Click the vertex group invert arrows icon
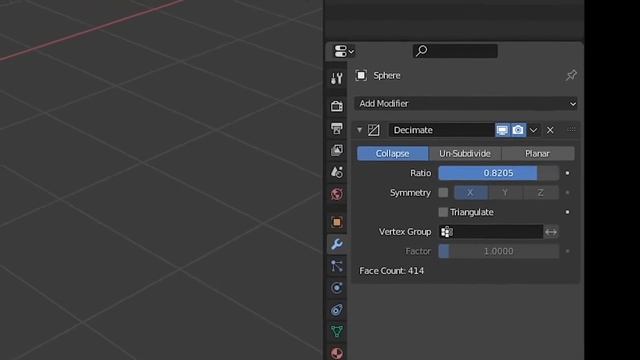Viewport: 640px width, 360px height. (x=551, y=232)
